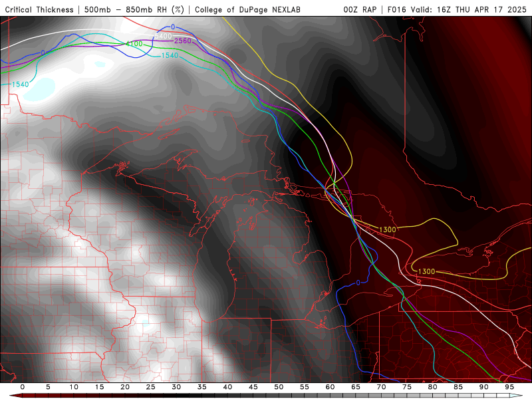The width and height of the screenshot is (532, 399).
Task: Click the "Critical Thickness" title text
Action: 39,9
